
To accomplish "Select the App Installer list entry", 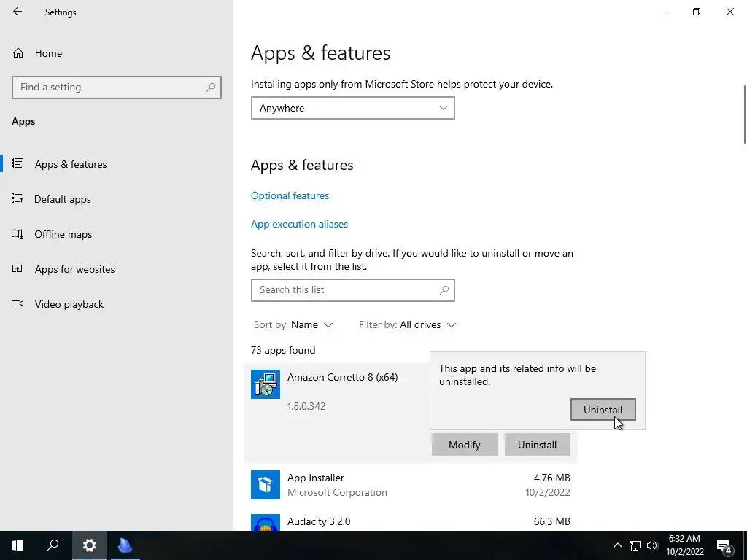I will 411,485.
